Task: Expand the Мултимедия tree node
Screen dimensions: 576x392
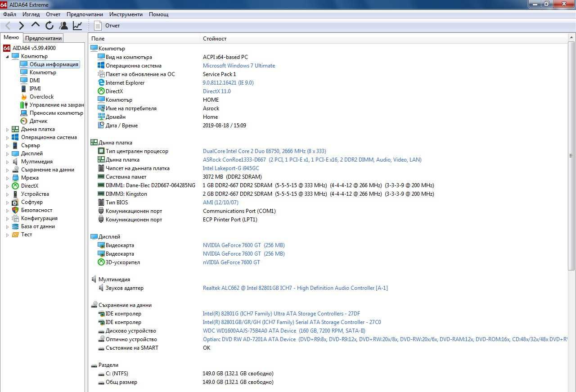Action: pyautogui.click(x=7, y=162)
